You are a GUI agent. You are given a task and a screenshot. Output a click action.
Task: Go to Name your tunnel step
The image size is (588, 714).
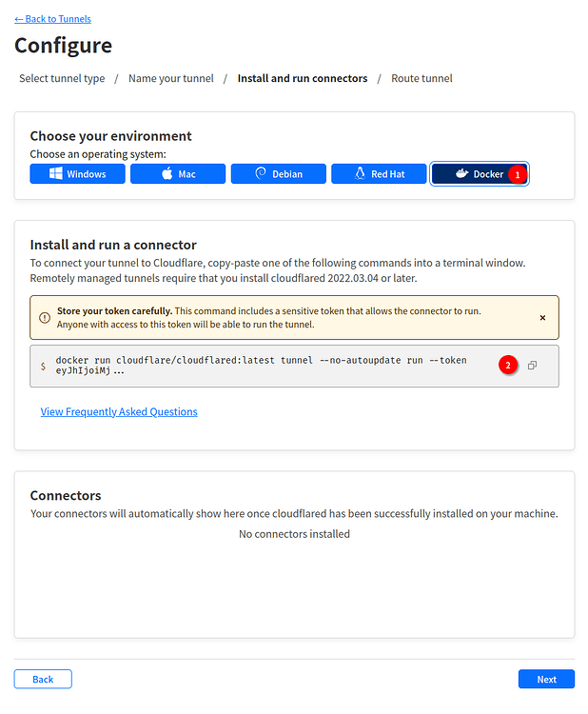click(171, 78)
